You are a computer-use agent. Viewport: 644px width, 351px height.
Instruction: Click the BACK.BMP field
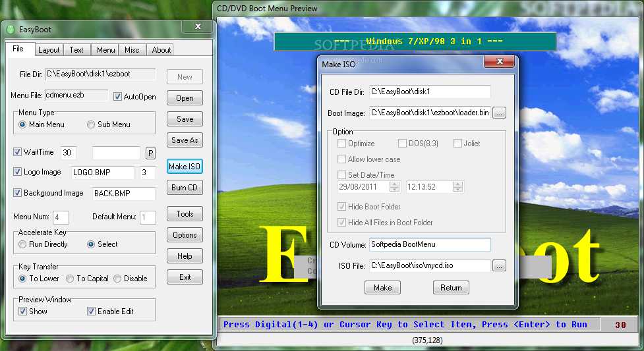pyautogui.click(x=124, y=194)
